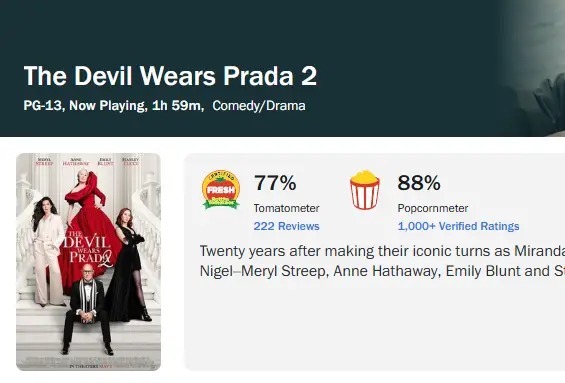Image resolution: width=565 pixels, height=383 pixels.
Task: Click the cast names atop the poster
Action: [88, 161]
